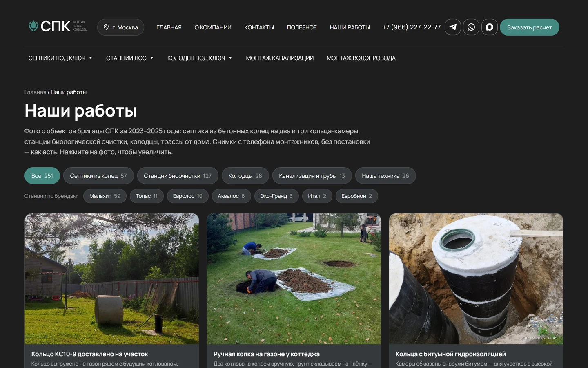Go to Монтаж водопровода page
588x368 pixels.
click(x=361, y=58)
